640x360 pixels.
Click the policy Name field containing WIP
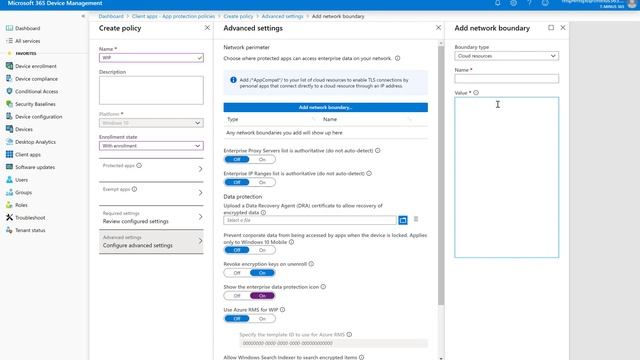151,58
